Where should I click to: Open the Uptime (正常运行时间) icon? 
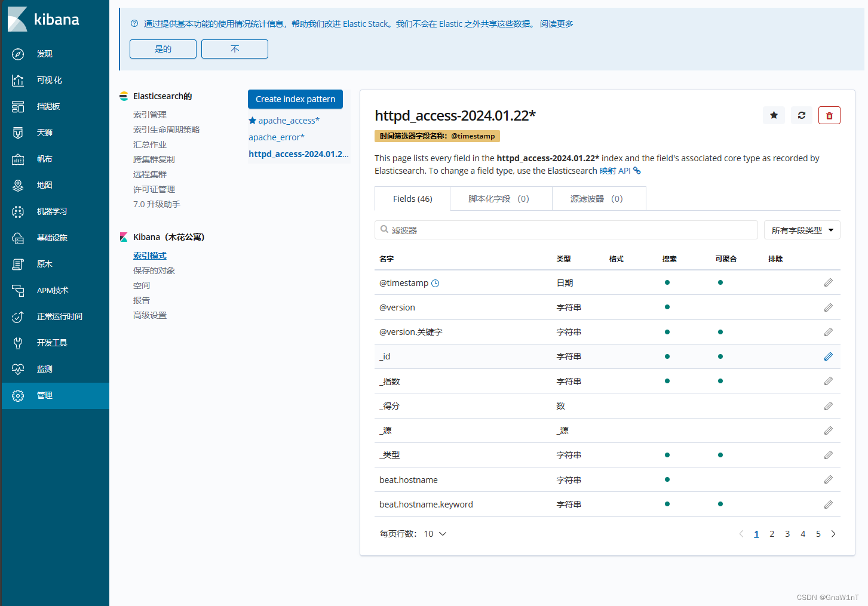pyautogui.click(x=18, y=317)
